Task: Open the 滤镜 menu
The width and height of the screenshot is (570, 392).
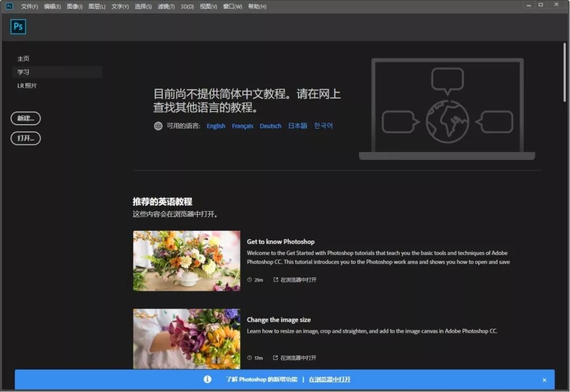Action: (x=165, y=6)
